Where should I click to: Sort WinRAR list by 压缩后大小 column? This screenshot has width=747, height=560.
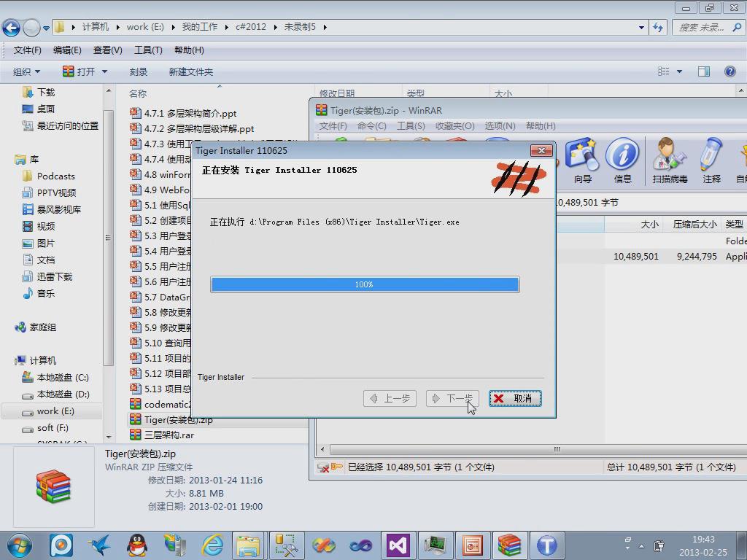(694, 225)
